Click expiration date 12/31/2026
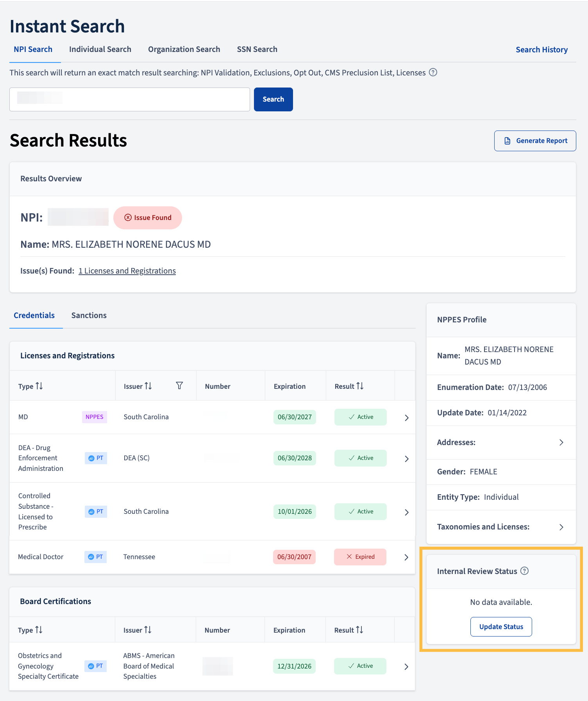 tap(294, 666)
